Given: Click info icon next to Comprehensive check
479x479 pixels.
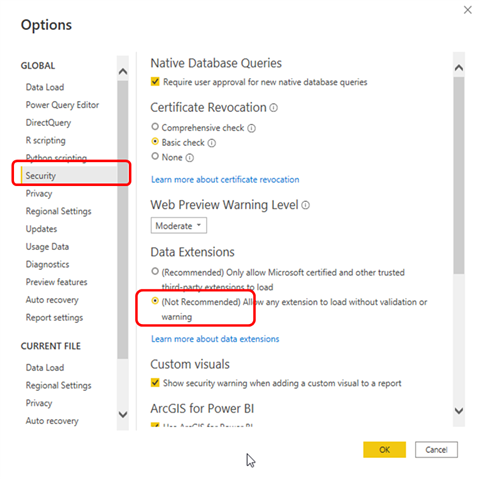Looking at the screenshot, I should point(252,128).
